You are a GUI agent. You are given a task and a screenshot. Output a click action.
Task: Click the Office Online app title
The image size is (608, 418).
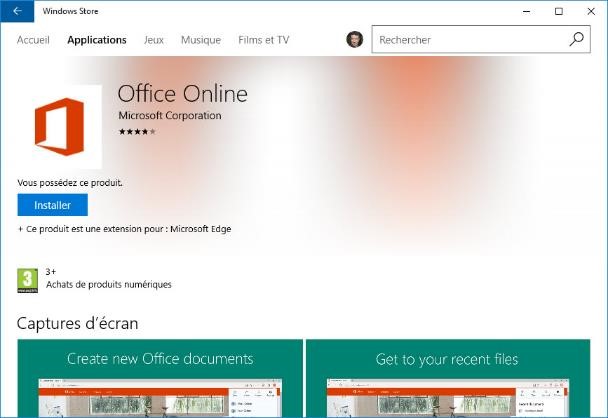tap(182, 94)
